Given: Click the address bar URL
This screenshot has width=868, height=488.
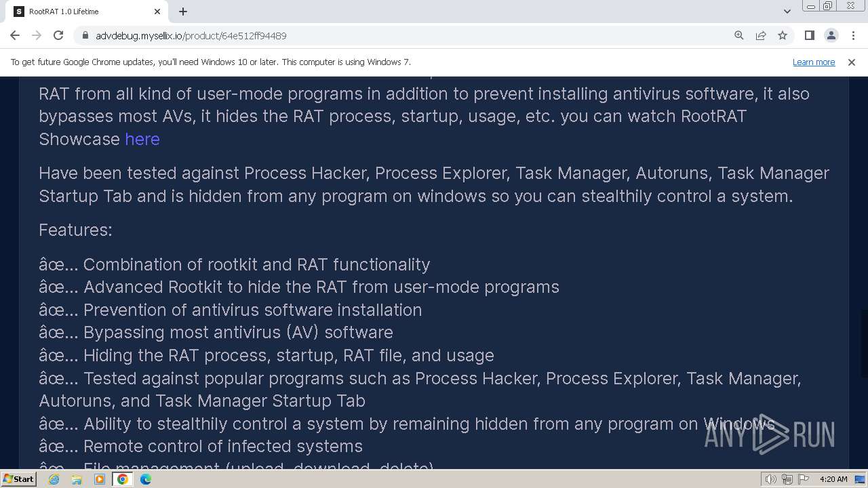Looking at the screenshot, I should [191, 35].
